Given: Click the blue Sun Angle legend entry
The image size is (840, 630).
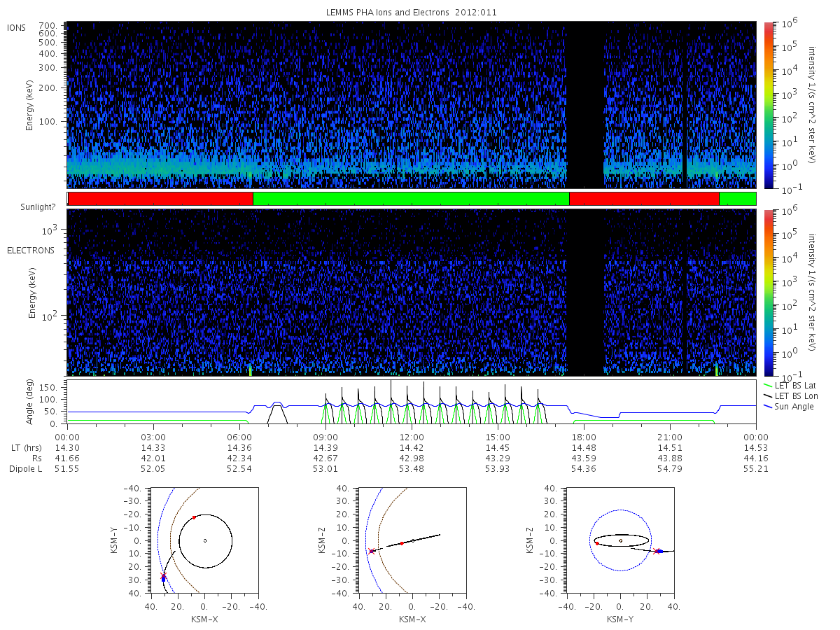Looking at the screenshot, I should point(789,406).
